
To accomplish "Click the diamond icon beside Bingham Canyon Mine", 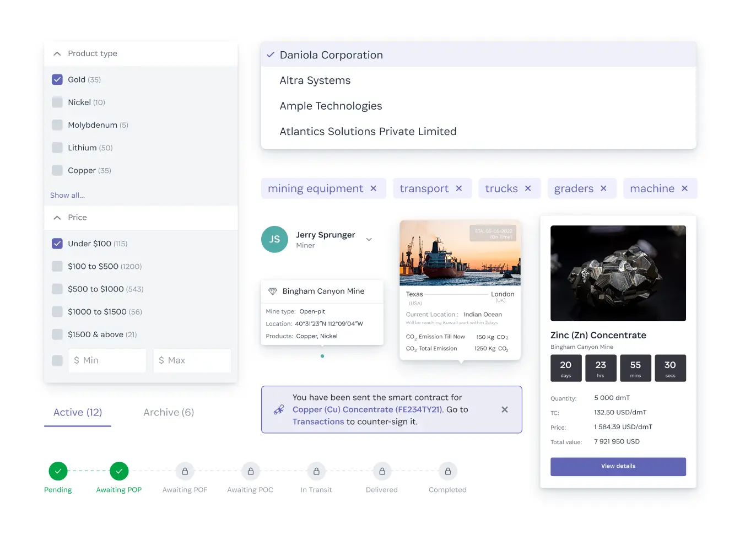I will pyautogui.click(x=273, y=291).
